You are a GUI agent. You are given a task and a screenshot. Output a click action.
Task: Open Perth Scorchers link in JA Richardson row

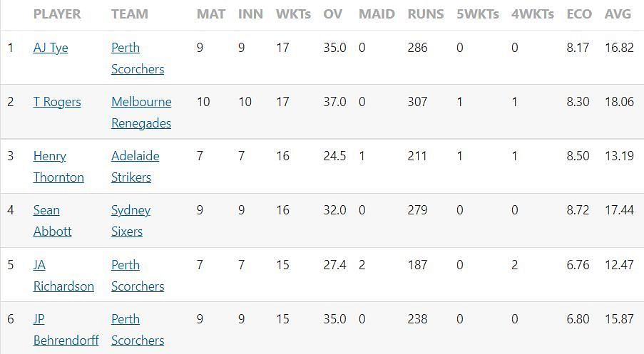(138, 275)
